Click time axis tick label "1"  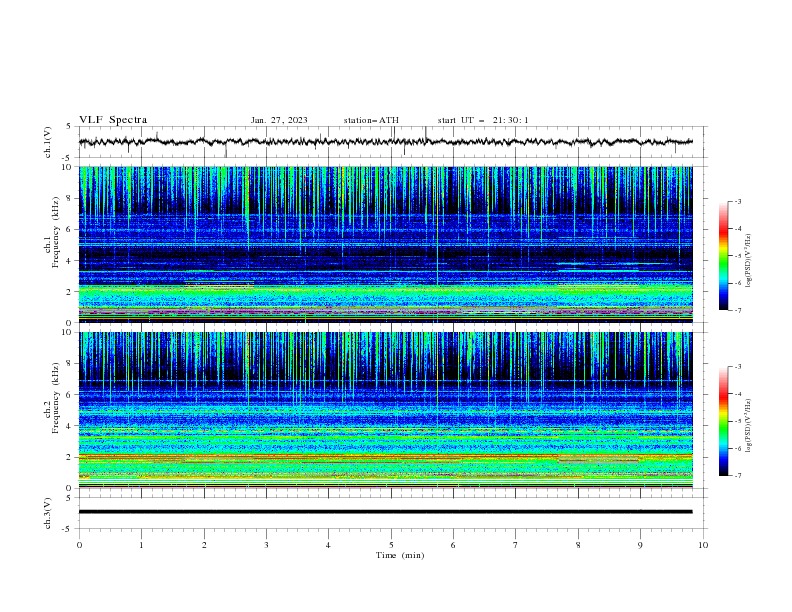[141, 545]
